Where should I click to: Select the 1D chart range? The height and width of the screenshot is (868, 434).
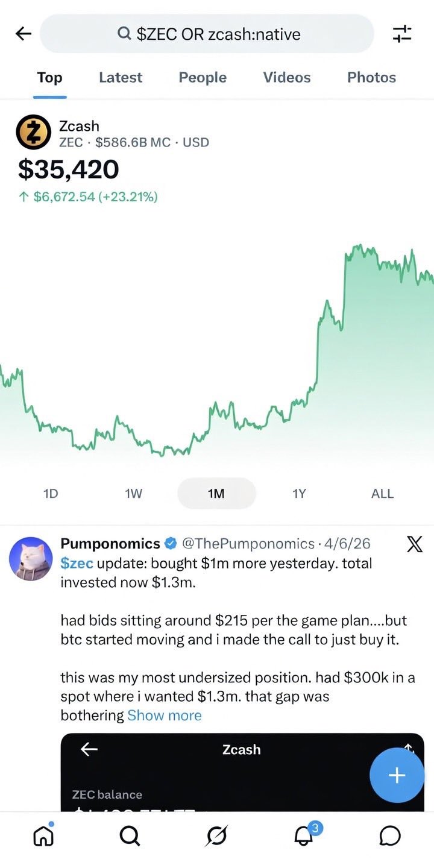click(51, 494)
